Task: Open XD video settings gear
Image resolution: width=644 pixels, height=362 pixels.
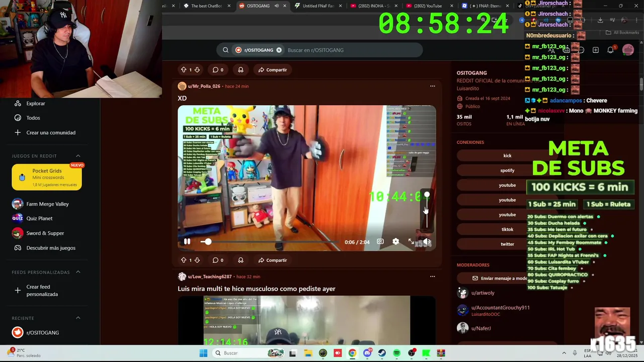Action: (396, 242)
